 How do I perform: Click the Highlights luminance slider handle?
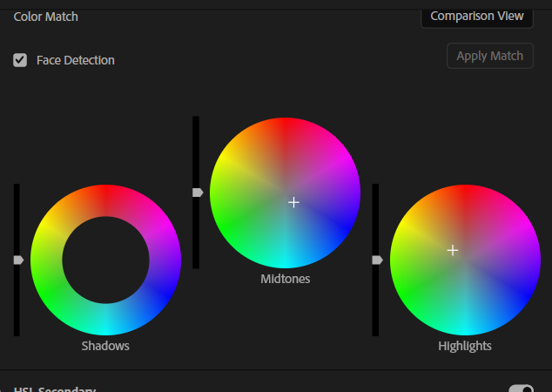(377, 260)
